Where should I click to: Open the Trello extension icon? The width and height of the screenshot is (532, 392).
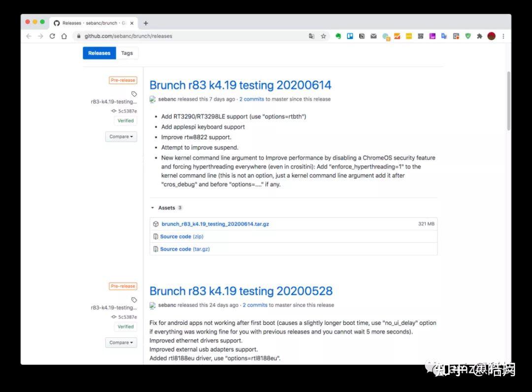pyautogui.click(x=350, y=36)
